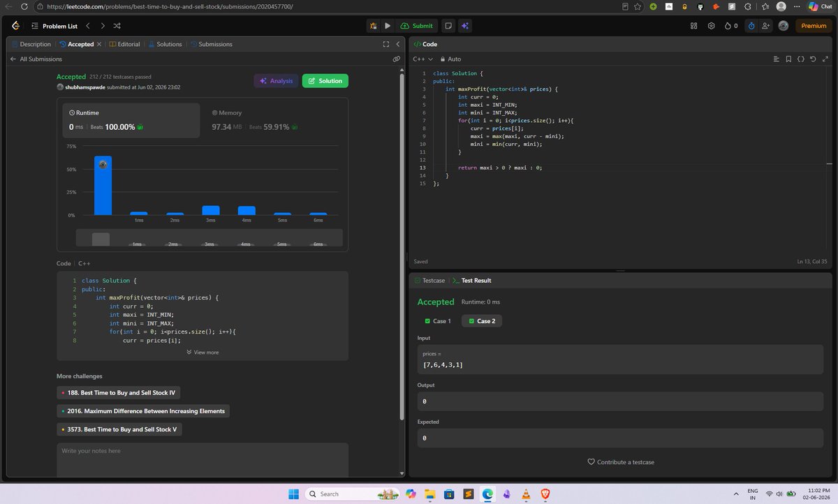The height and width of the screenshot is (504, 838).
Task: Click the invite collaborator icon
Action: click(766, 26)
